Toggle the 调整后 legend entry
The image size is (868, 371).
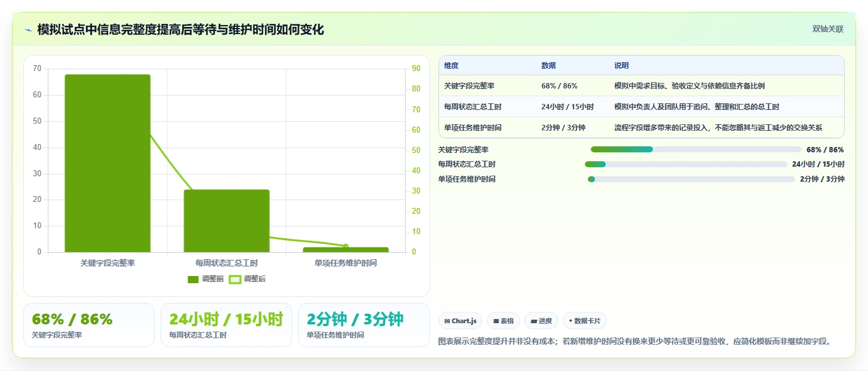click(247, 279)
